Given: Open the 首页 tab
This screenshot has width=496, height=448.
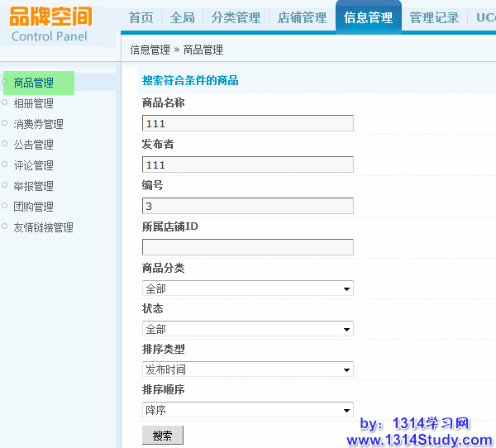Looking at the screenshot, I should click(x=141, y=17).
